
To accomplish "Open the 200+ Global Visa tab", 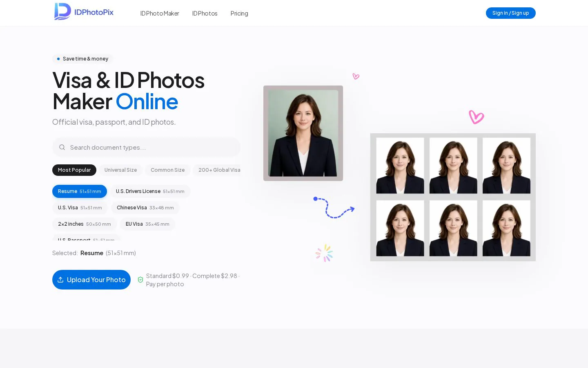I will coord(217,170).
